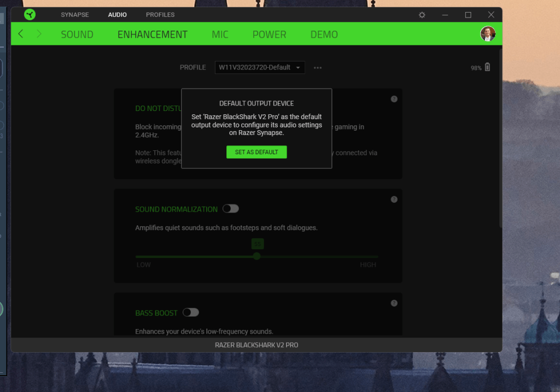Toggle Sound Normalization switch
This screenshot has width=560, height=392.
point(231,208)
